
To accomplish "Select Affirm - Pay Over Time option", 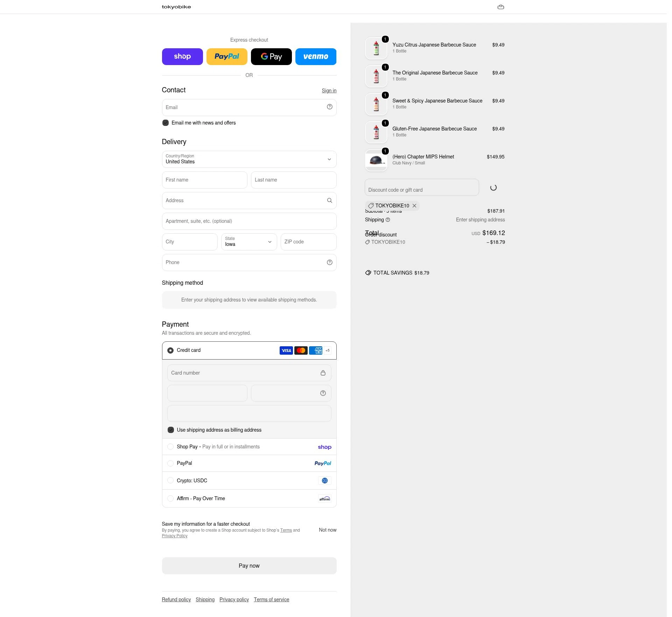I will click(170, 498).
